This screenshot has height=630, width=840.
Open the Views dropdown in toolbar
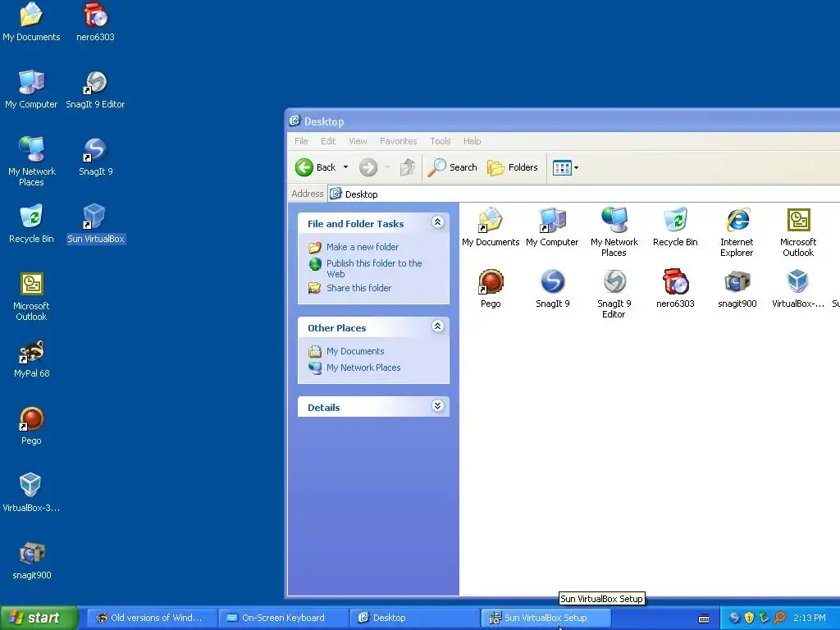(566, 167)
